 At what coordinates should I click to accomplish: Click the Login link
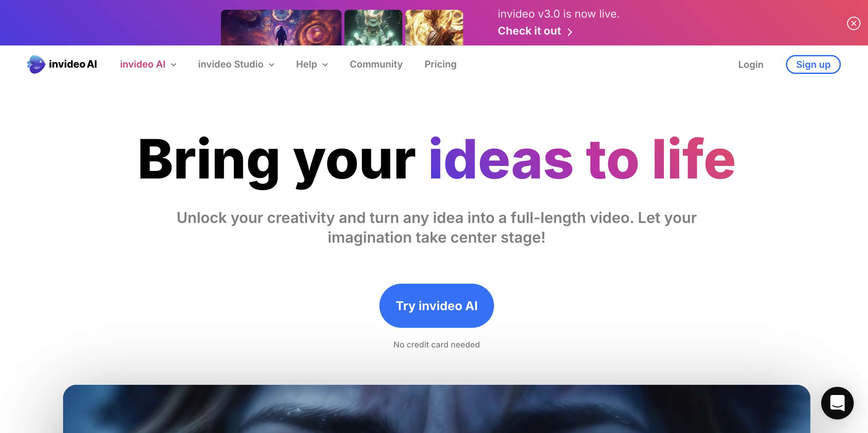click(x=751, y=64)
